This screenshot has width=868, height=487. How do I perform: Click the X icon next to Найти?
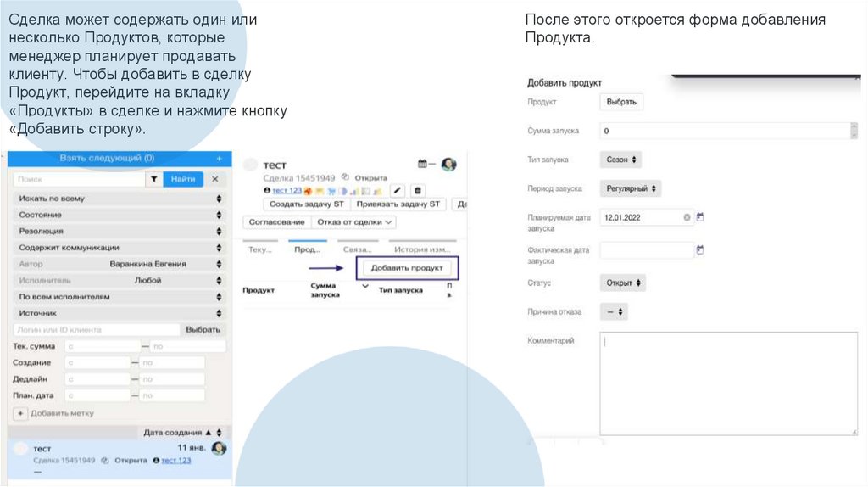(215, 179)
